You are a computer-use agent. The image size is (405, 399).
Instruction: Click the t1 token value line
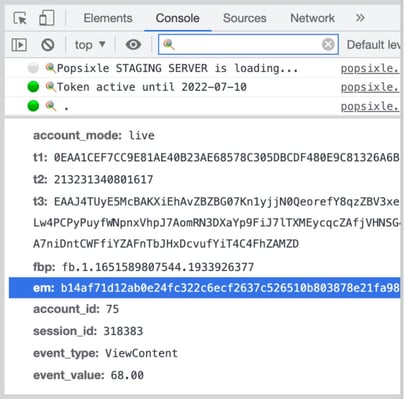[x=216, y=157]
